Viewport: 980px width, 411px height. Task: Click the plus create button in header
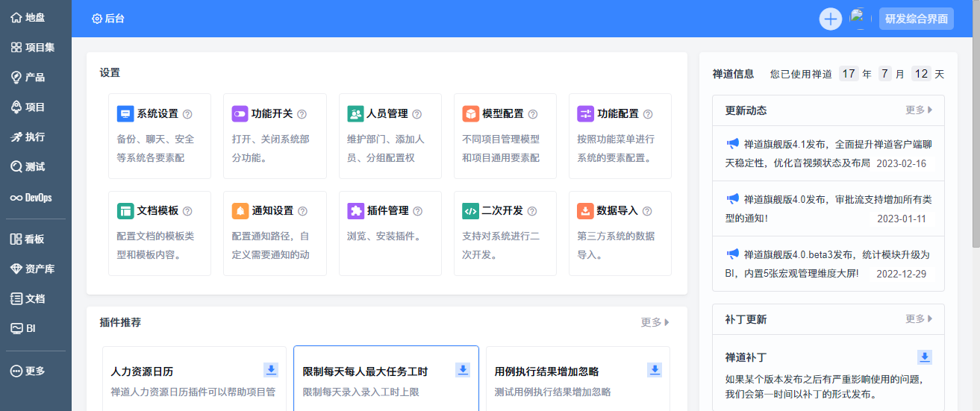[x=831, y=19]
